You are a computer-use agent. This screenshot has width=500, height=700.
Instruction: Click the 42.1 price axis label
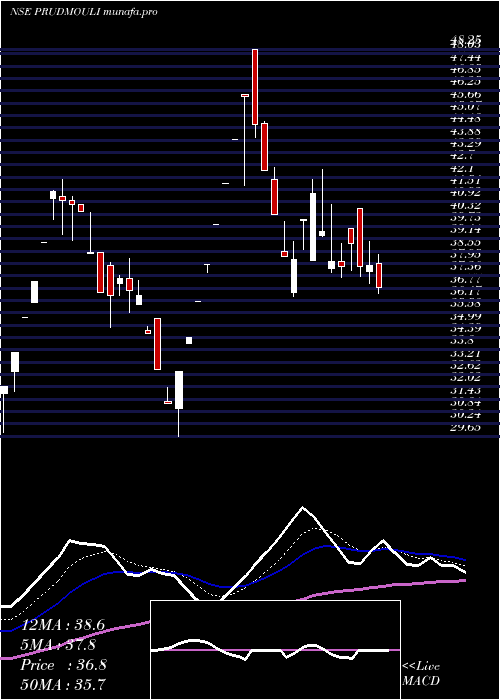pos(462,168)
